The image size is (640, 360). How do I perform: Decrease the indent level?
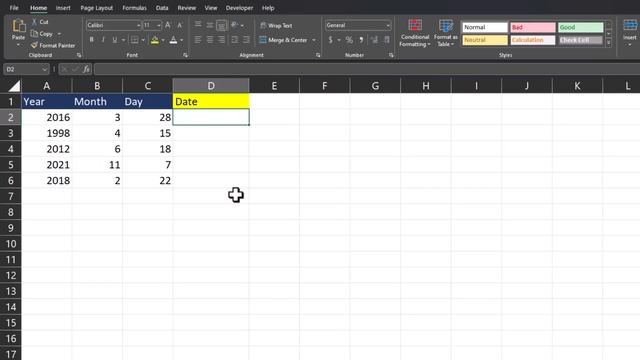click(235, 40)
